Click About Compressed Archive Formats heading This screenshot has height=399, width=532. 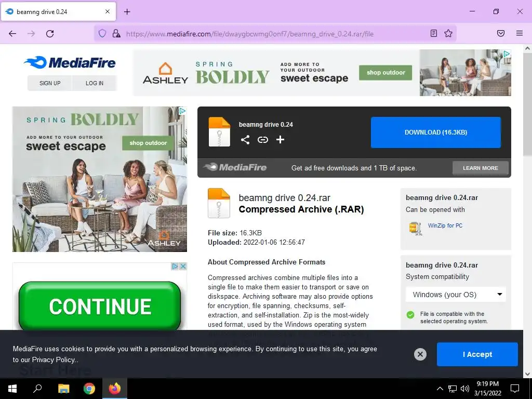267,262
